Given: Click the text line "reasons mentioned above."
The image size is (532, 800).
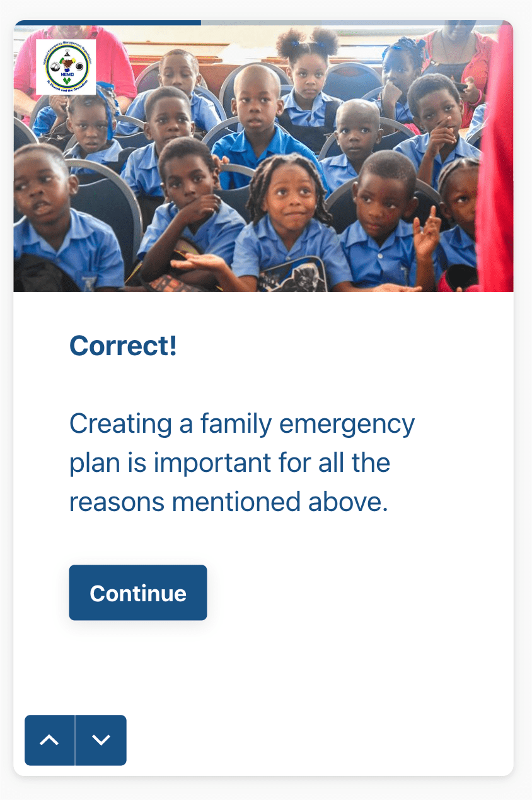Looking at the screenshot, I should pos(228,502).
